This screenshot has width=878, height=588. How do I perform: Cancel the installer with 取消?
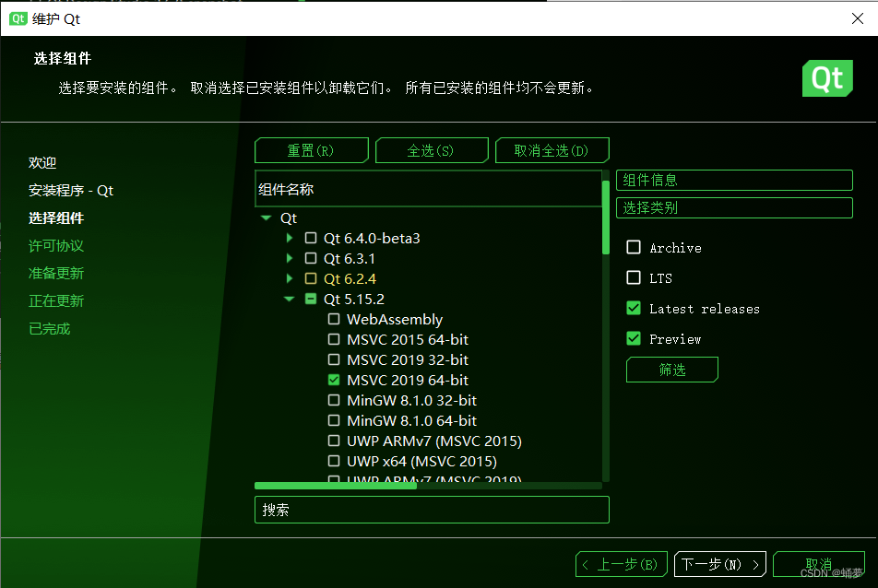pyautogui.click(x=819, y=564)
